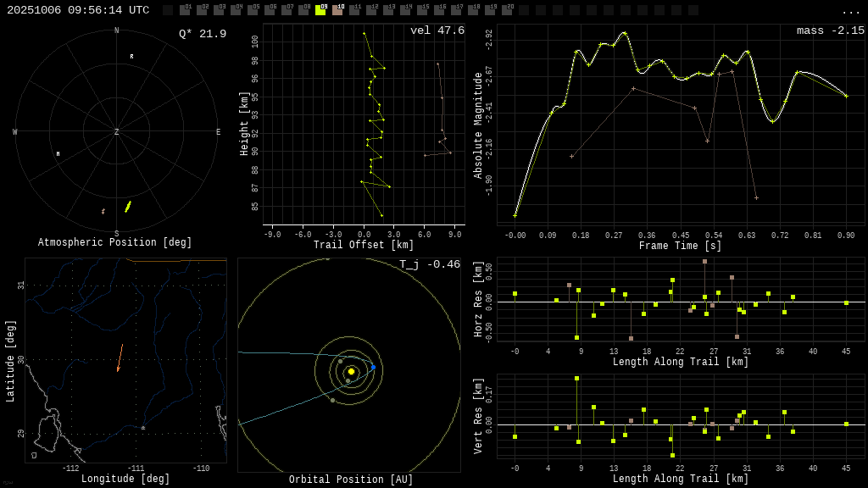This screenshot has width=868, height=488.
Task: Toggle the grey station 01 square
Action: tap(185, 10)
